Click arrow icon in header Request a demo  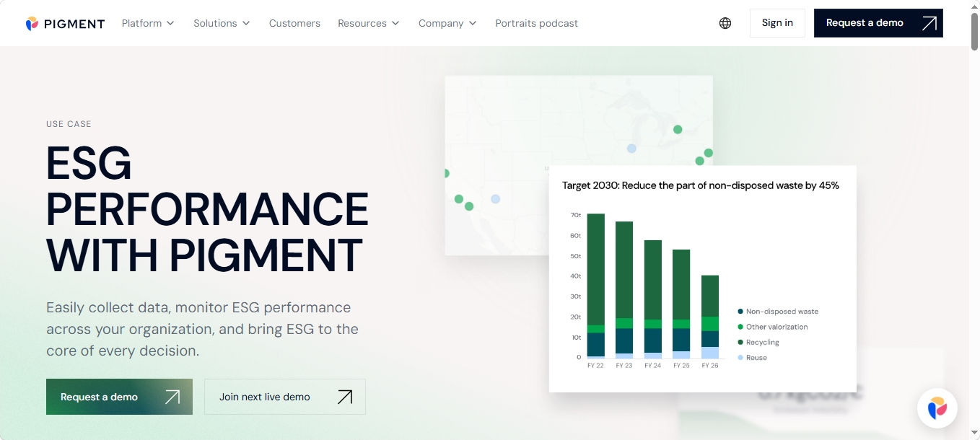929,23
